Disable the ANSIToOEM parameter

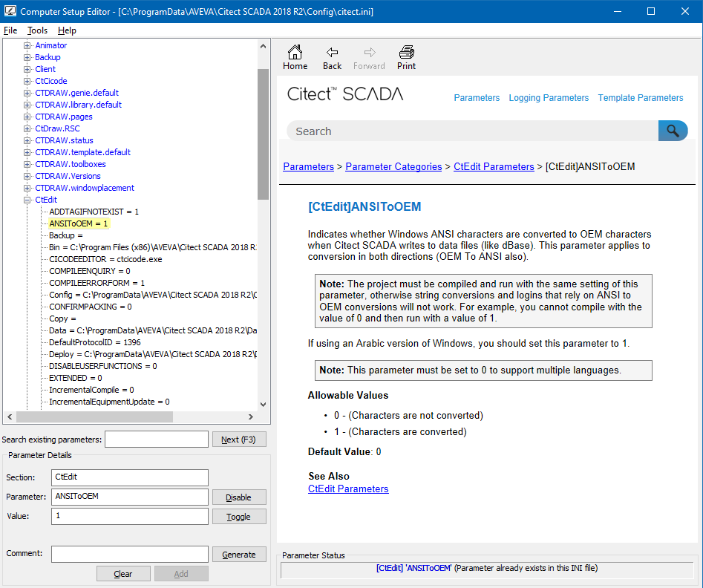coord(239,497)
